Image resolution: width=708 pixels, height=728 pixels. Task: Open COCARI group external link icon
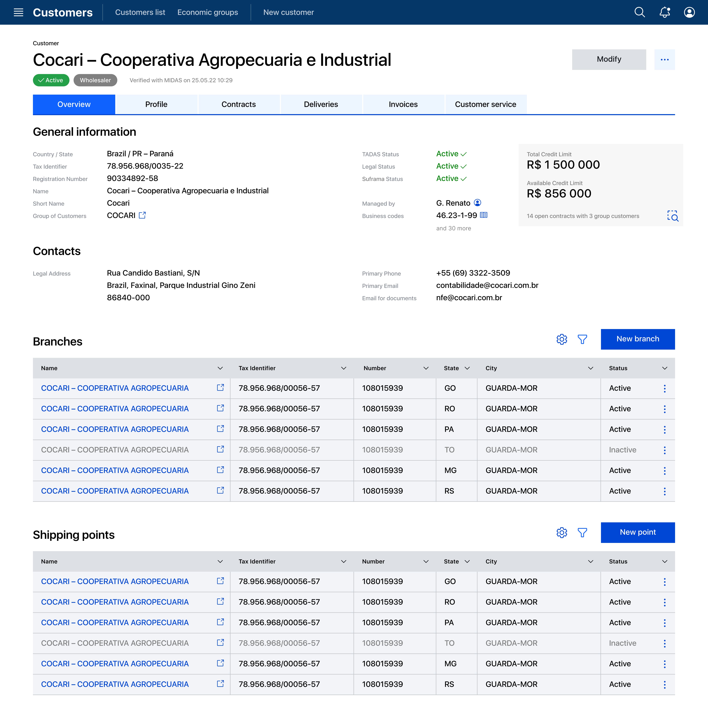tap(142, 215)
